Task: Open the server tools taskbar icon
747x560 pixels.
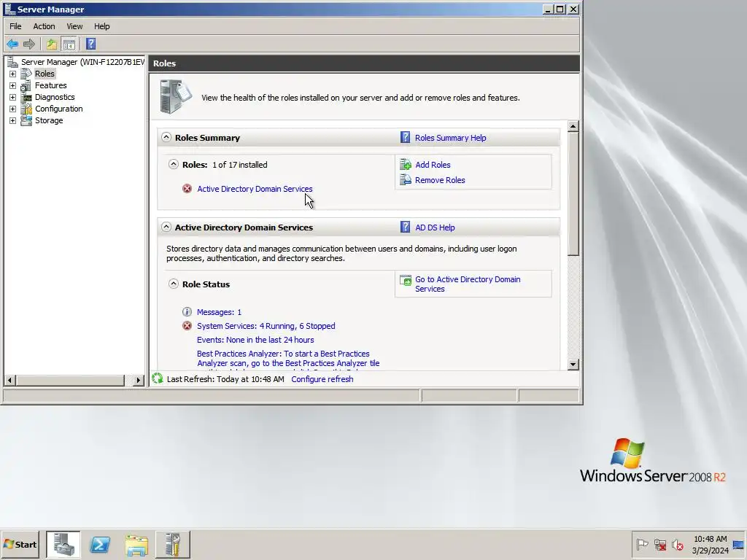Action: 173,544
